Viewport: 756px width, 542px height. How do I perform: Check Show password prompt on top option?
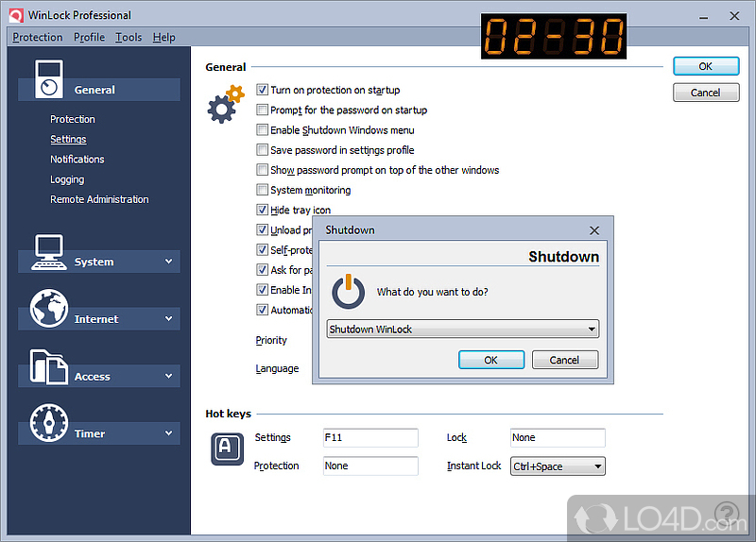tap(262, 170)
